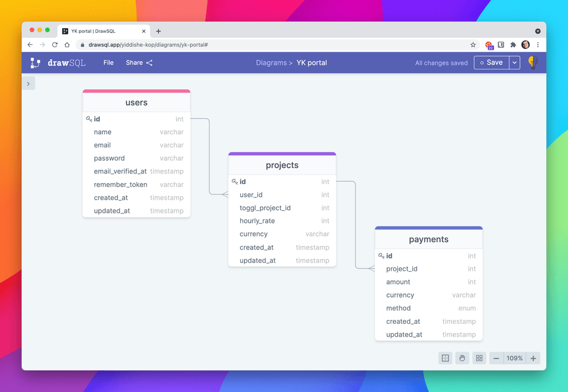The height and width of the screenshot is (392, 568).
Task: Select the hourly_rate column
Action: click(x=282, y=221)
